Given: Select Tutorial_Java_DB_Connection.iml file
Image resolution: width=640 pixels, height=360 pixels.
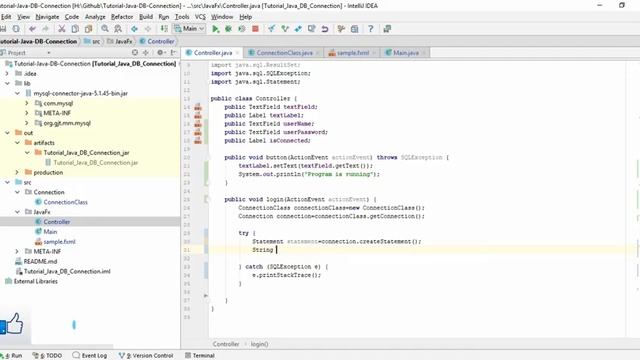Looking at the screenshot, I should 67,271.
